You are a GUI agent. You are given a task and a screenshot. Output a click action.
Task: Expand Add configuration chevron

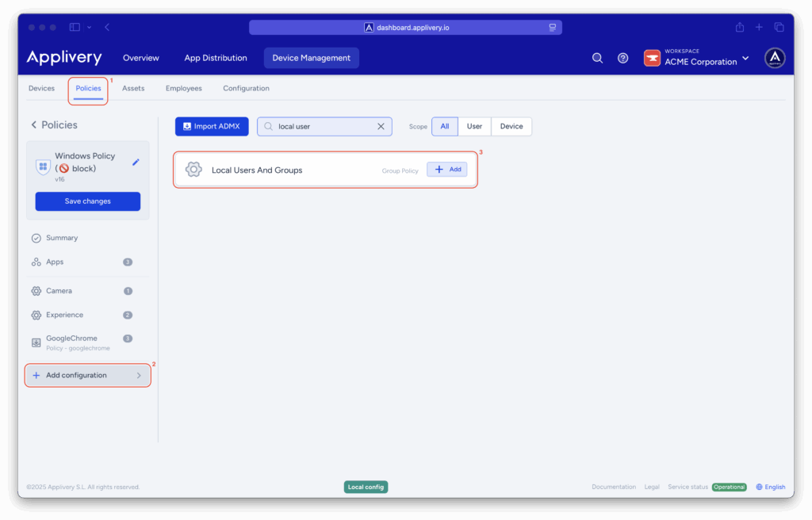pos(139,376)
